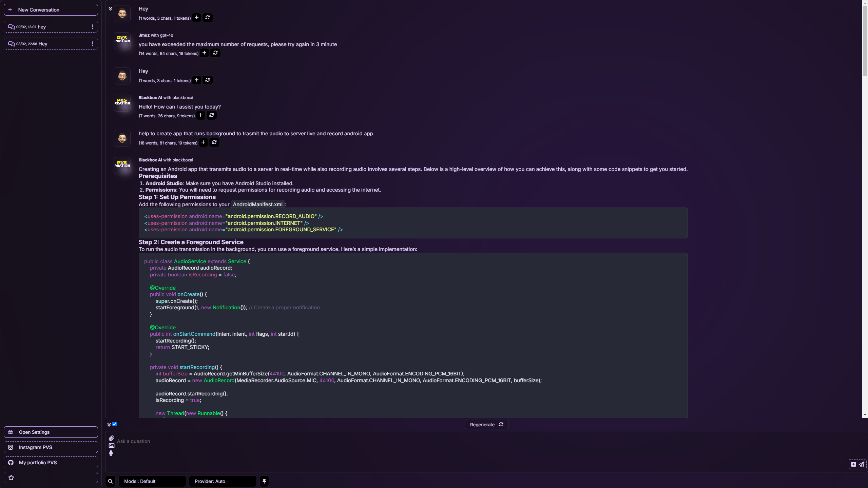Open options menu for 08/02 Hey conversation

pyautogui.click(x=93, y=44)
